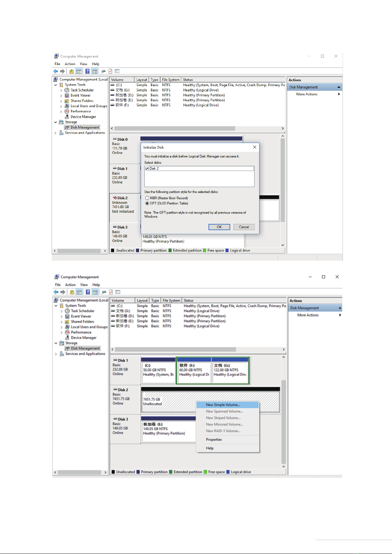Click Up One Level folder icon in upper toolbar
Viewport: 392px width, 554px height.
coord(71,71)
